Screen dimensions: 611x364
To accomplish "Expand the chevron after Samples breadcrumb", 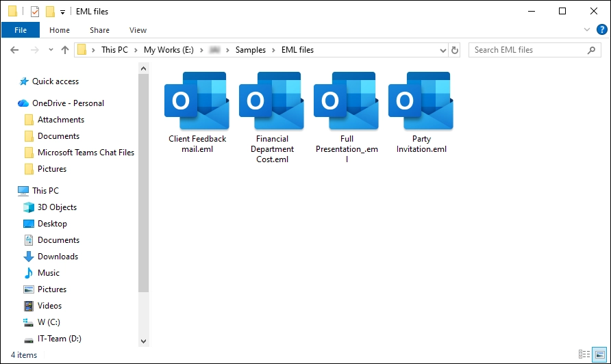I will [273, 50].
